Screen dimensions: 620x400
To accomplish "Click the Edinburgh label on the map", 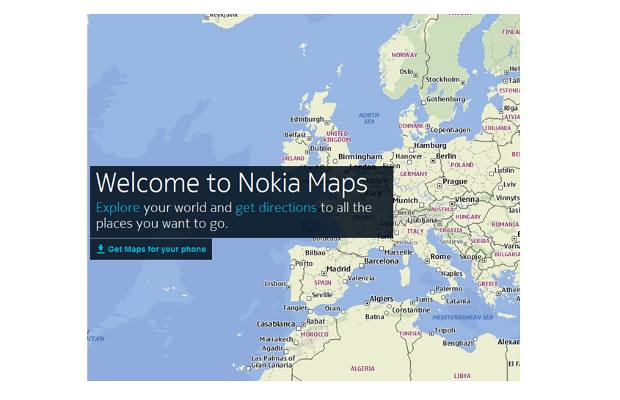I will pos(307,119).
